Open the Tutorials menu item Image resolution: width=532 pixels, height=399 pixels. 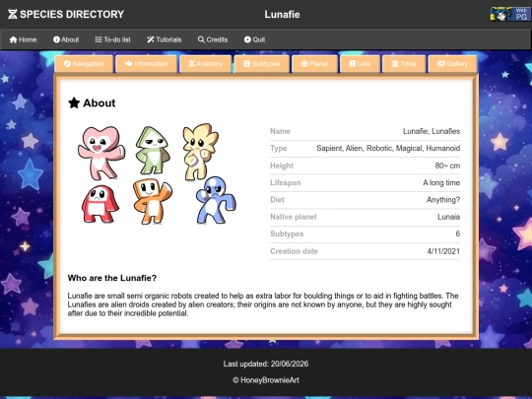coord(165,39)
